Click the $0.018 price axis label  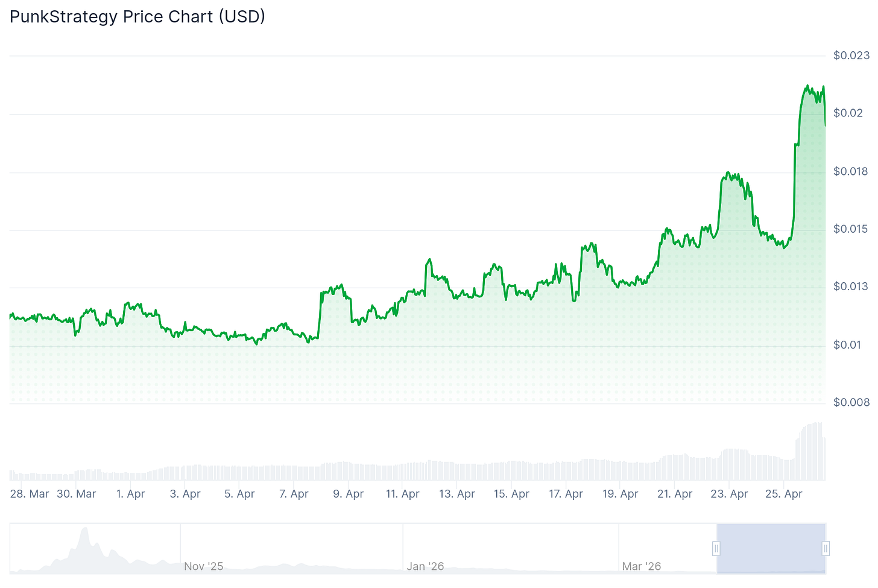(x=851, y=171)
